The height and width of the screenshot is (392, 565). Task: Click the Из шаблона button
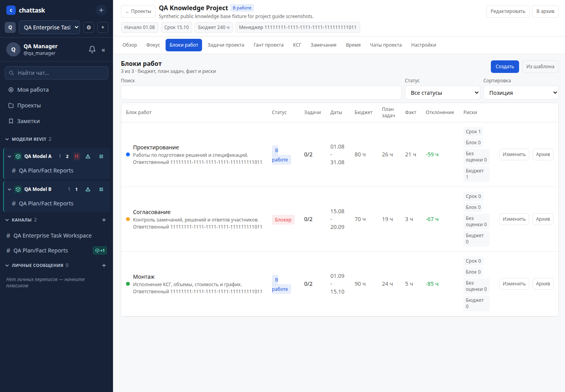pyautogui.click(x=540, y=67)
